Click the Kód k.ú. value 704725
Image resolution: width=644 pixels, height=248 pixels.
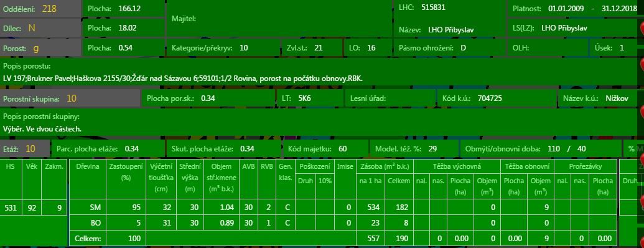point(490,98)
